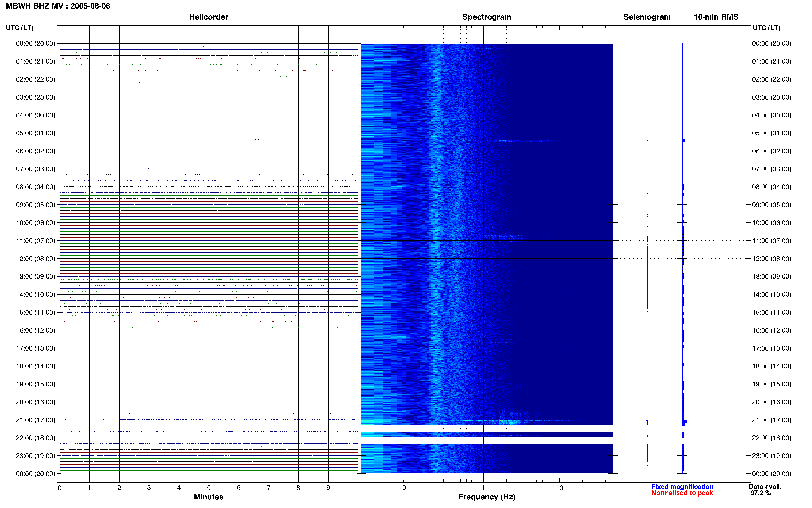Click left time label '22:00 (18:00)'
Screen dimensions: 812x508
[x=36, y=438]
